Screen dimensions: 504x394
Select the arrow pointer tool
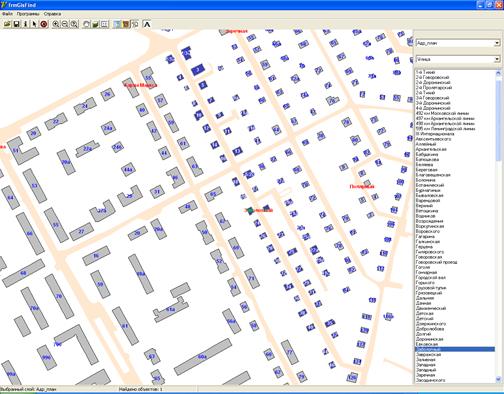(x=34, y=24)
